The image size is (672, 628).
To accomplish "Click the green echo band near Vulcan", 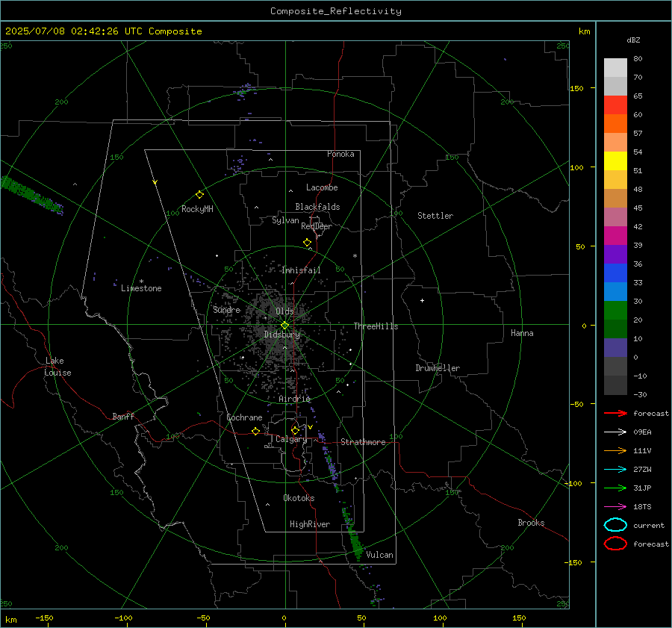I will click(x=354, y=535).
